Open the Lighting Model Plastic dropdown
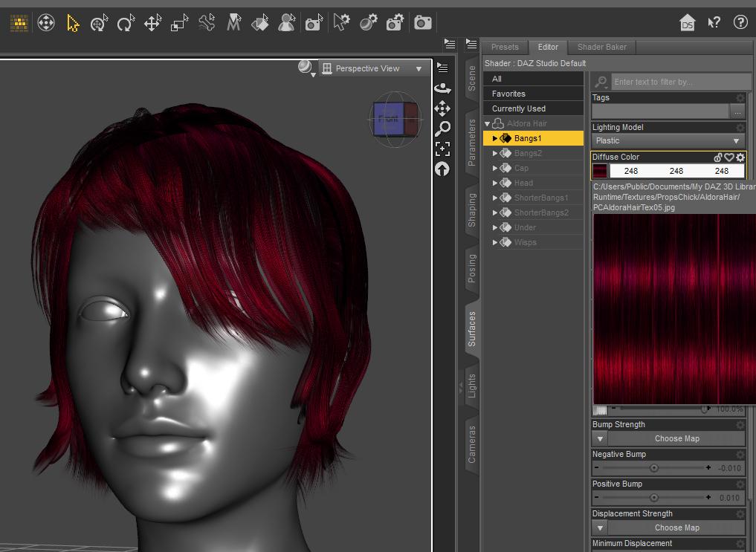The width and height of the screenshot is (756, 552). coord(668,140)
